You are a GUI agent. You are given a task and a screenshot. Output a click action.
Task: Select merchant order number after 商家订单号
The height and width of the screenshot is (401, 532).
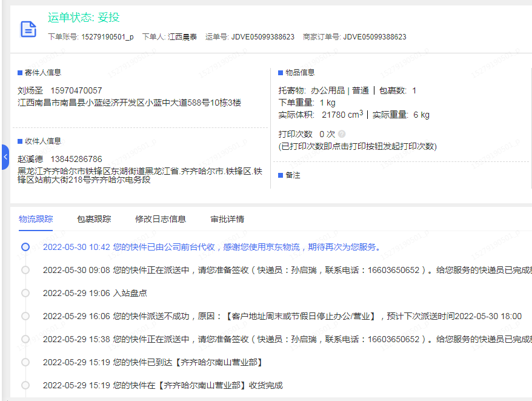374,36
